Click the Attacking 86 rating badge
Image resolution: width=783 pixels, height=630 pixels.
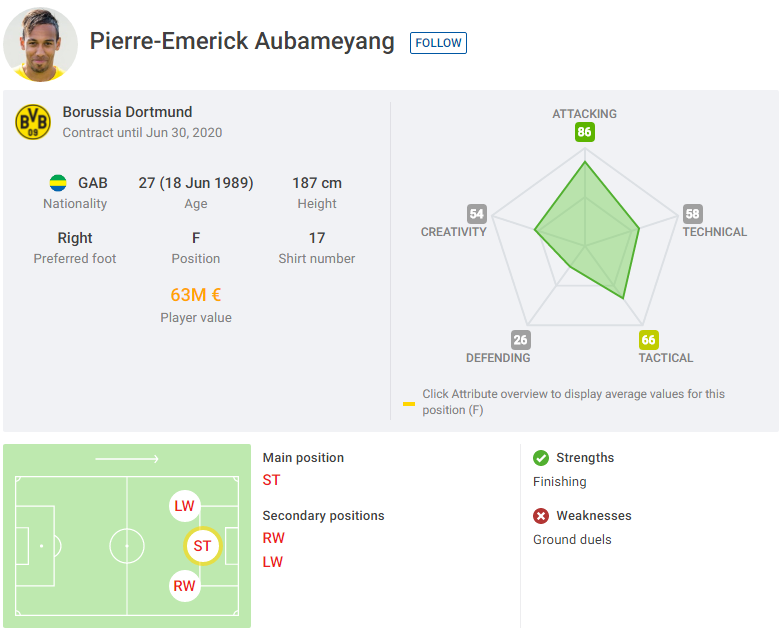[x=584, y=132]
